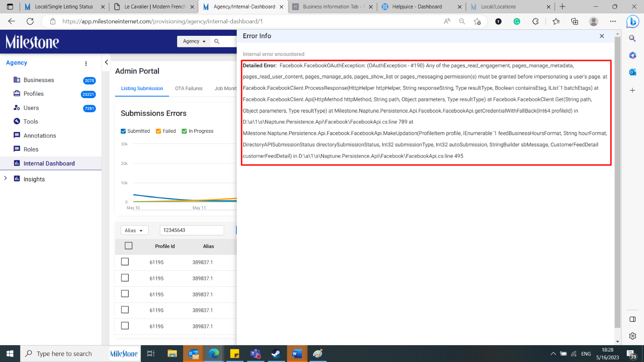Click the Profiles briefcase icon
Image resolution: width=644 pixels, height=362 pixels.
[x=17, y=93]
